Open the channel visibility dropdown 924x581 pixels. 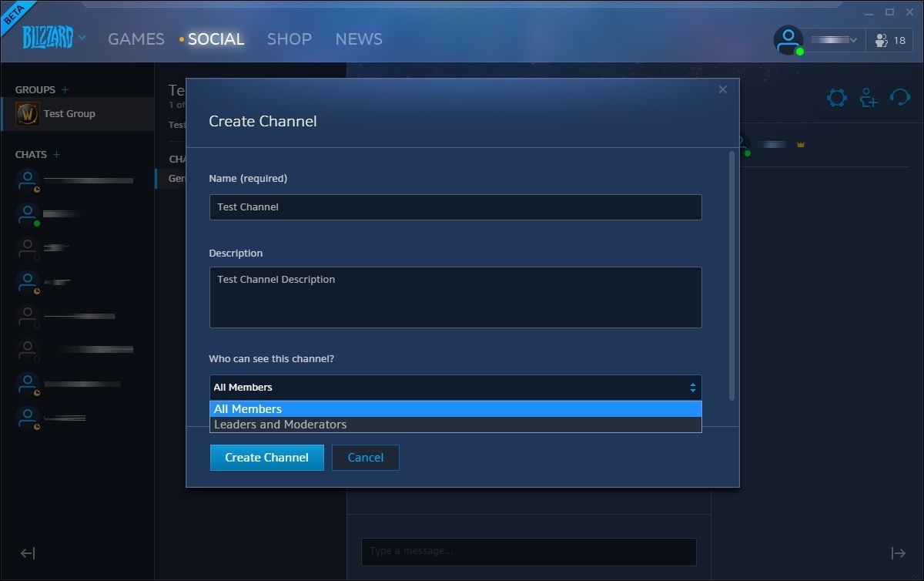[455, 388]
